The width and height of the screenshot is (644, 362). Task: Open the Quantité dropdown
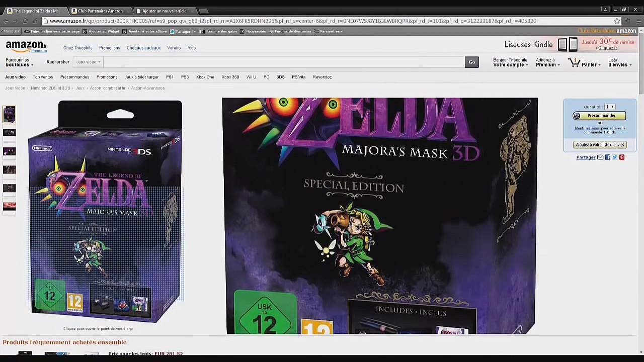pyautogui.click(x=609, y=107)
